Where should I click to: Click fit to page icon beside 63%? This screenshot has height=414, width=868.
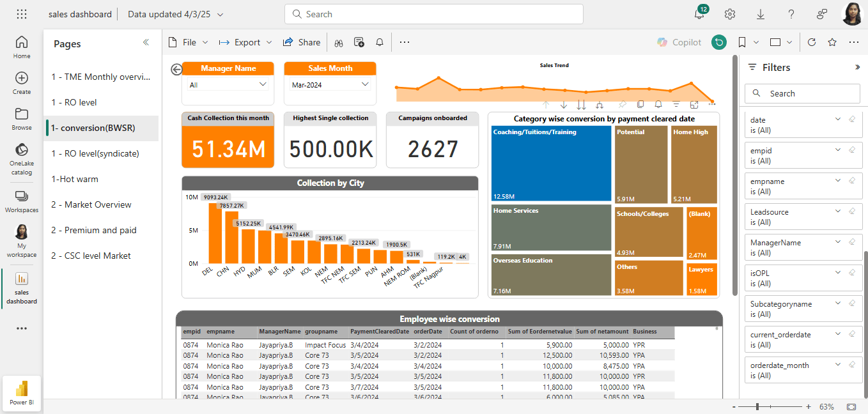coord(851,406)
